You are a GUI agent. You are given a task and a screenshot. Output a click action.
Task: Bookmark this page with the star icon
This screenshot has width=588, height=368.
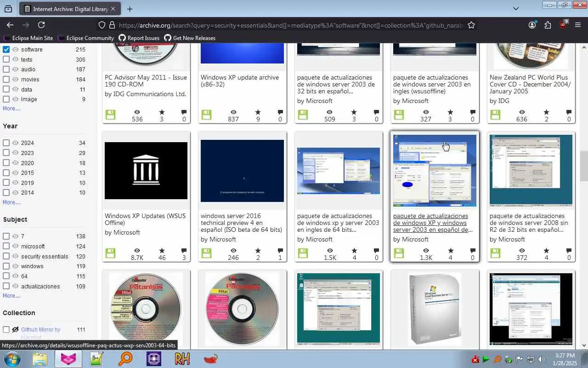(471, 25)
